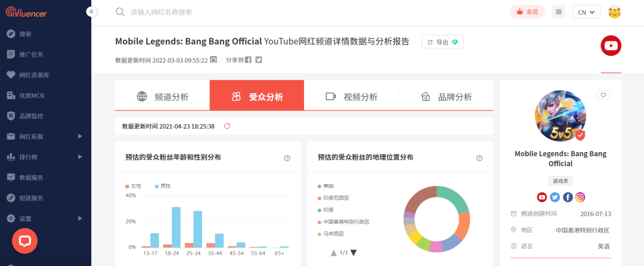Toggle 印度 in the pie legend
This screenshot has height=266, width=644.
pos(326,210)
